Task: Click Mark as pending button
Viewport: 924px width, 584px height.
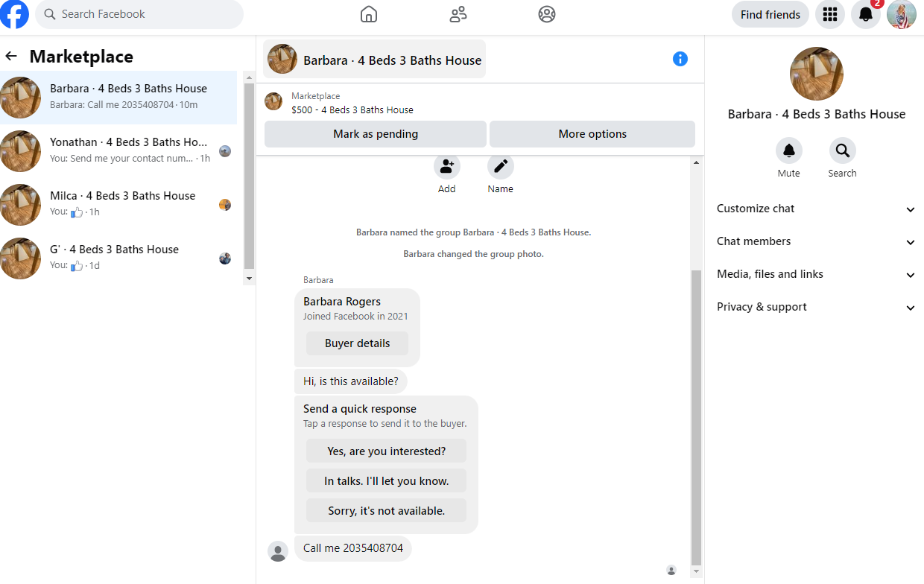Action: pyautogui.click(x=376, y=134)
